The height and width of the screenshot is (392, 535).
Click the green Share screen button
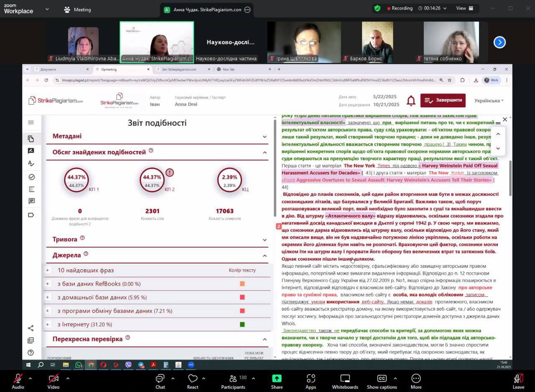pyautogui.click(x=277, y=381)
